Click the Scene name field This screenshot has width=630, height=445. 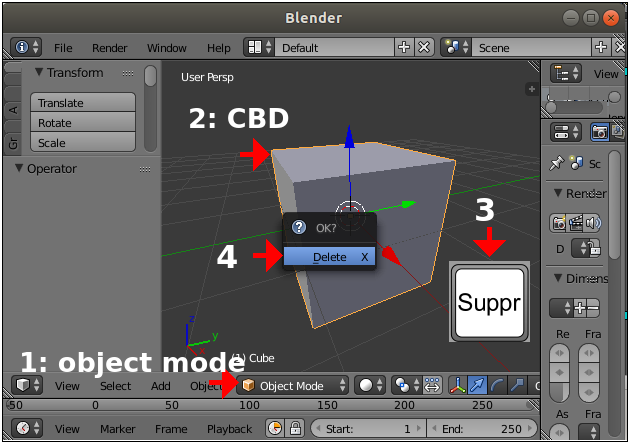coord(531,48)
